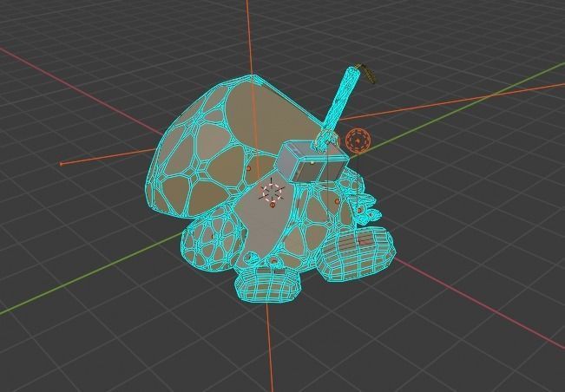Select the barrel-shaped mesh on right side
Viewport: 565px width, 392px height.
(358, 253)
